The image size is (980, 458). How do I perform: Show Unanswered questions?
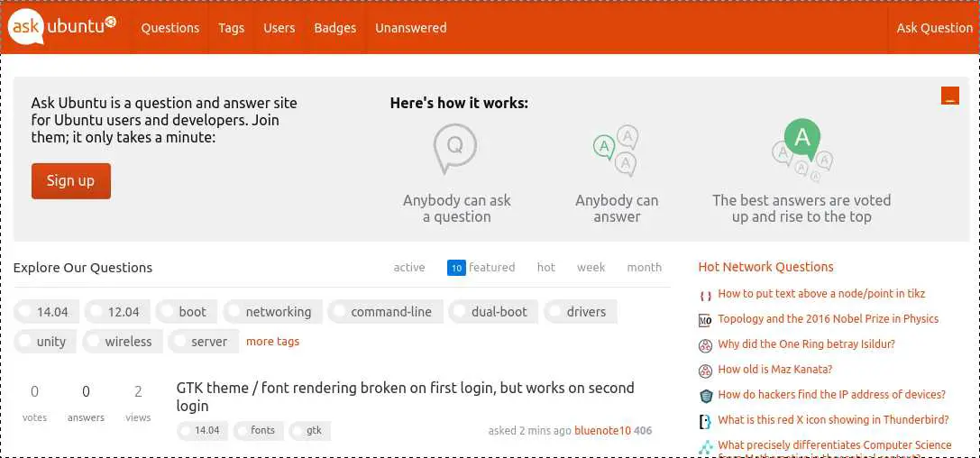[410, 28]
